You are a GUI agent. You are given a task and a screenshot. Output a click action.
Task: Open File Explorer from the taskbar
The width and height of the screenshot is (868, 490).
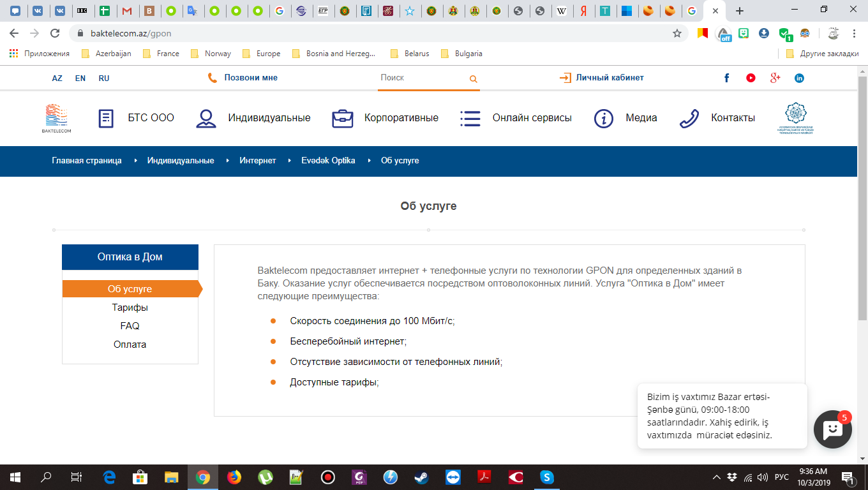(x=172, y=477)
